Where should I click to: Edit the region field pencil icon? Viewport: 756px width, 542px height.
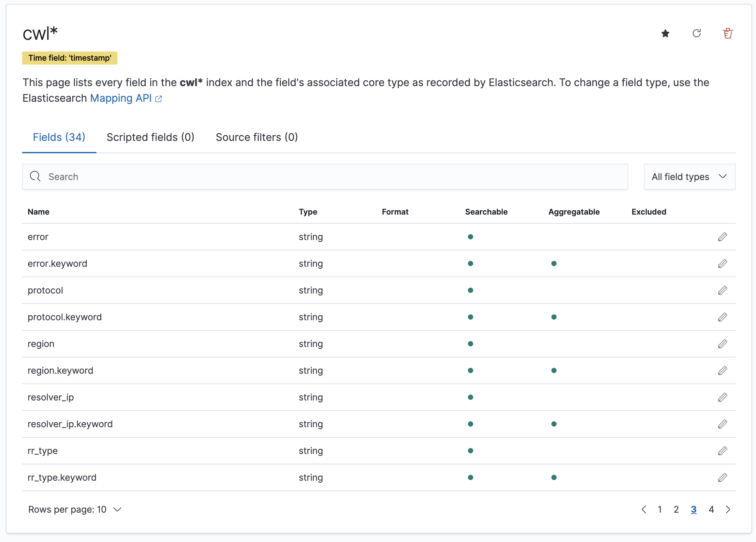point(722,343)
